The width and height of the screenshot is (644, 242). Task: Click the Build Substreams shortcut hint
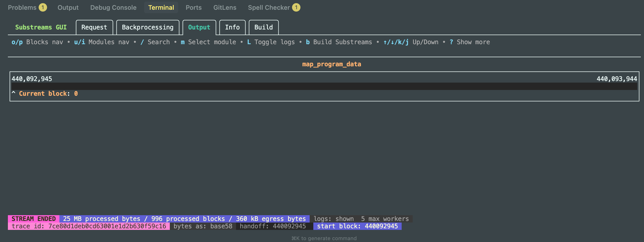pos(339,42)
